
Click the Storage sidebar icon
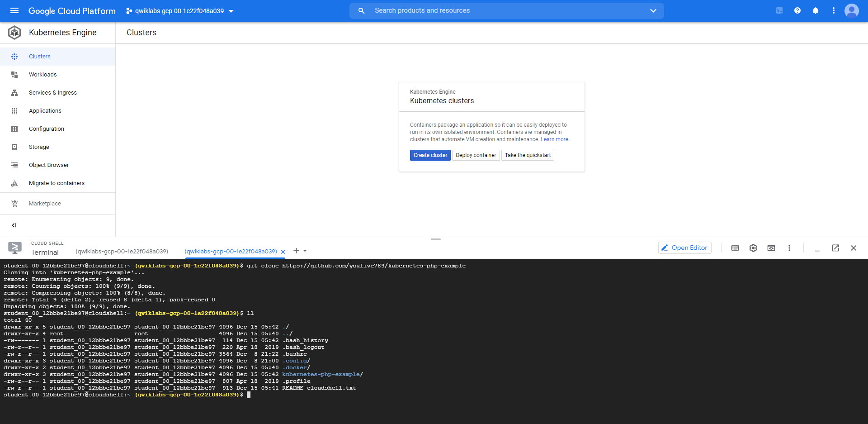point(14,147)
